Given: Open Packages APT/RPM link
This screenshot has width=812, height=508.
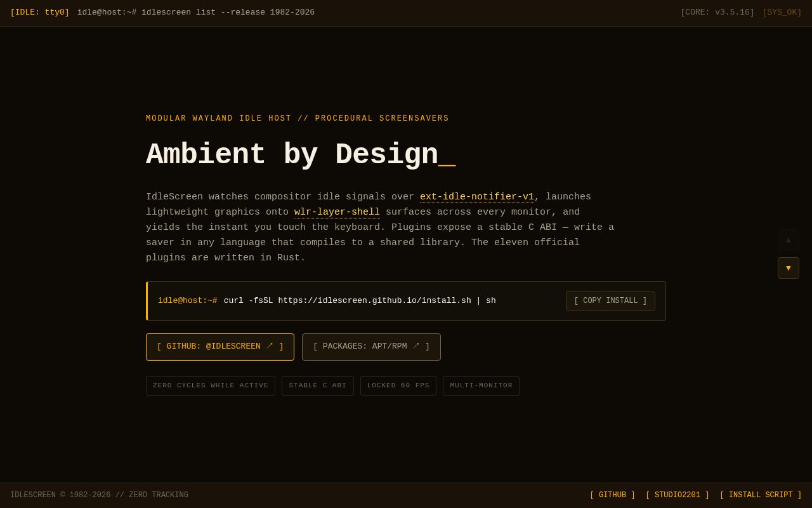Looking at the screenshot, I should pyautogui.click(x=371, y=347).
